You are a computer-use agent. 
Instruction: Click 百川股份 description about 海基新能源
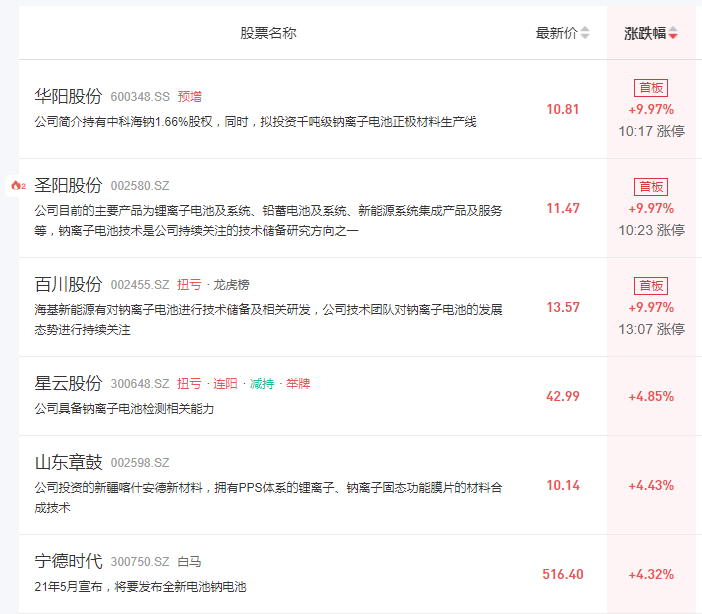point(269,320)
